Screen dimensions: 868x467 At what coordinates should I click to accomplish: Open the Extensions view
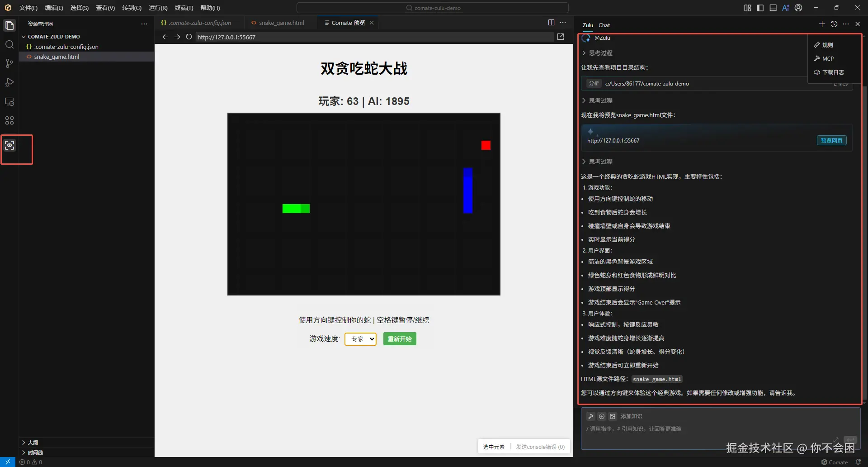(9, 120)
